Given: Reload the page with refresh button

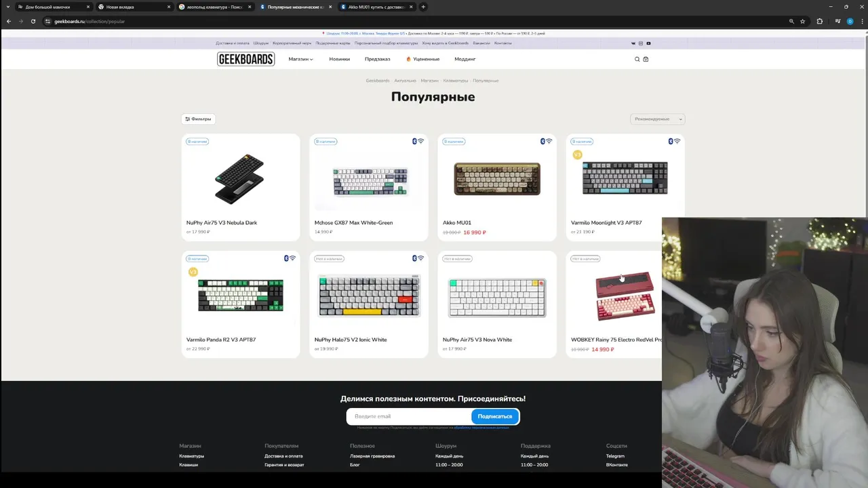Looking at the screenshot, I should (x=33, y=21).
